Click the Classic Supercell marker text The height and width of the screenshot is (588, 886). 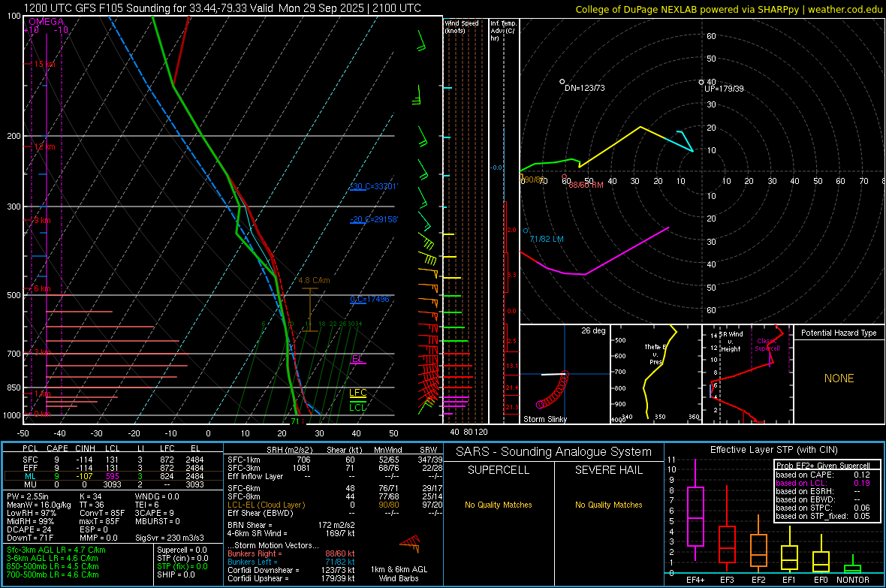coord(767,345)
